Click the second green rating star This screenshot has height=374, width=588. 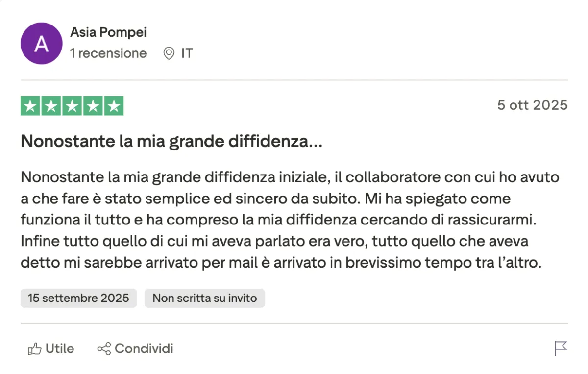[x=51, y=106]
